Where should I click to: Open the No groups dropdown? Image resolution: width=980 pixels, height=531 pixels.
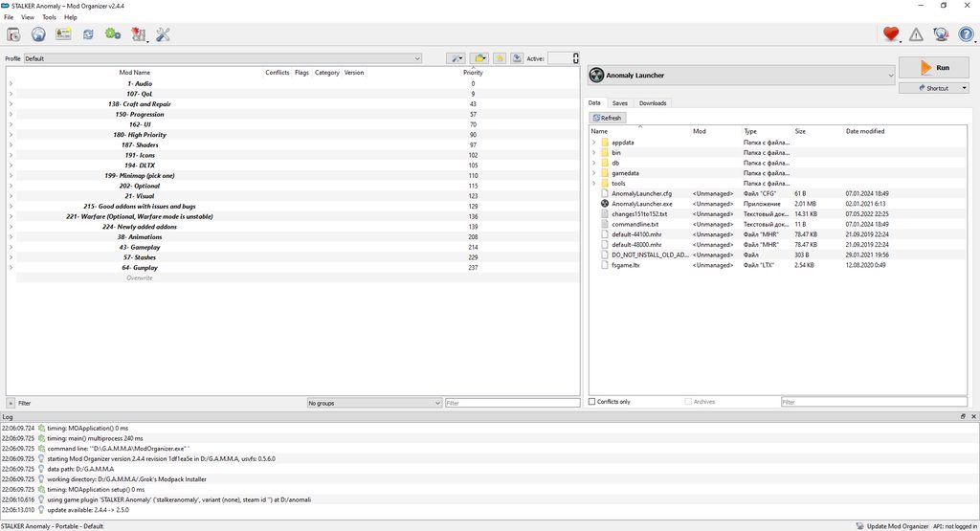tap(374, 403)
